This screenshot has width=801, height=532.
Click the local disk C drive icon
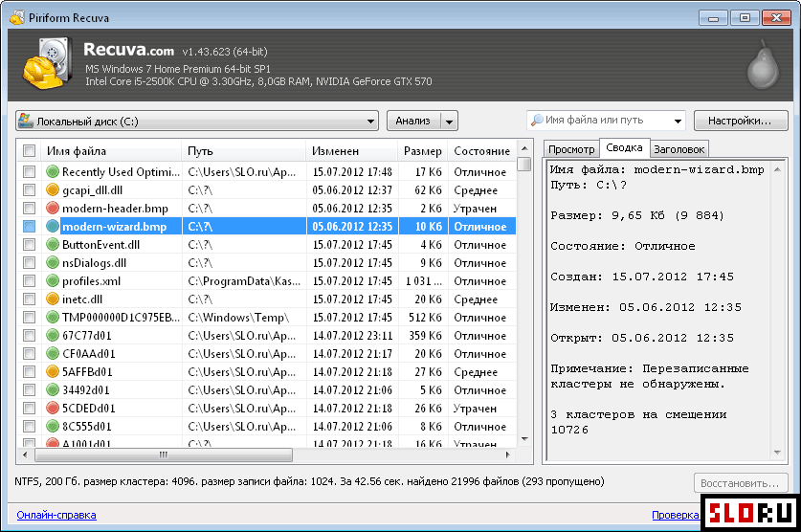tap(26, 121)
